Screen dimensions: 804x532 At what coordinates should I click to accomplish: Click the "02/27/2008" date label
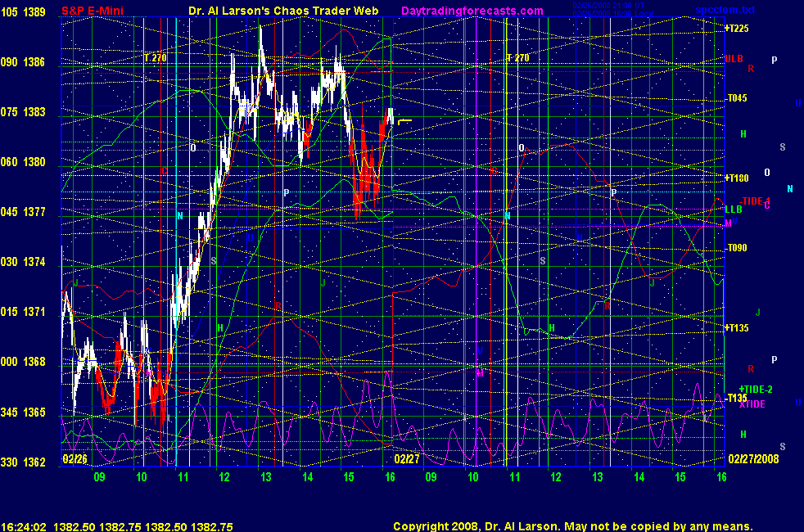pos(753,458)
